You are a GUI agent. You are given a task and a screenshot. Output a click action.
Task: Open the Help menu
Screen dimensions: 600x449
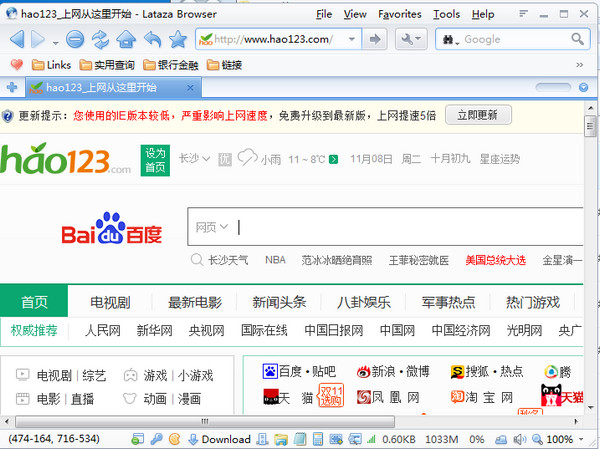(x=483, y=14)
